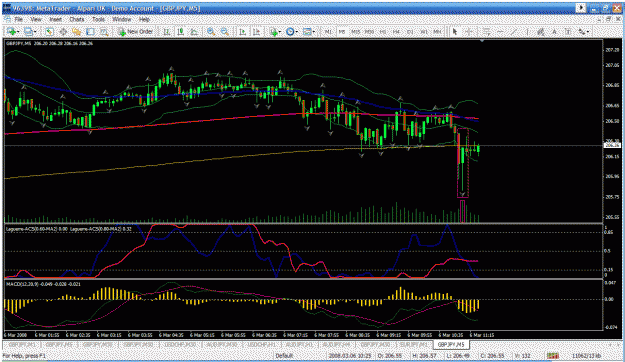The image size is (625, 362).
Task: Expand the Indicators dropdown arrow
Action: click(280, 31)
